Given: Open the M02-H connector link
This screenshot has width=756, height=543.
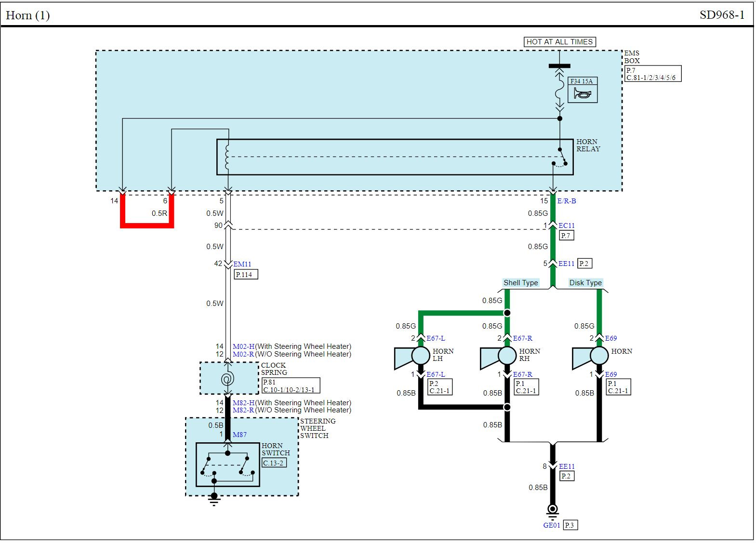Looking at the screenshot, I should [x=244, y=346].
